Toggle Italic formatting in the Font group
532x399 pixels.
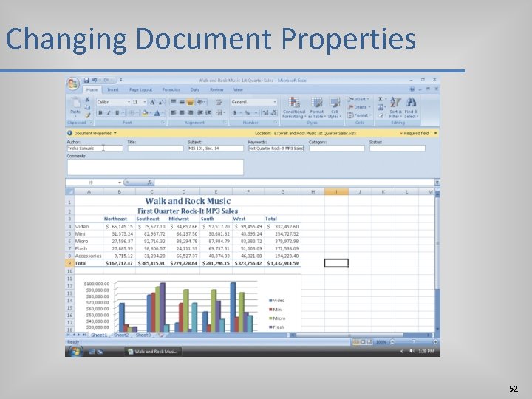pyautogui.click(x=109, y=112)
